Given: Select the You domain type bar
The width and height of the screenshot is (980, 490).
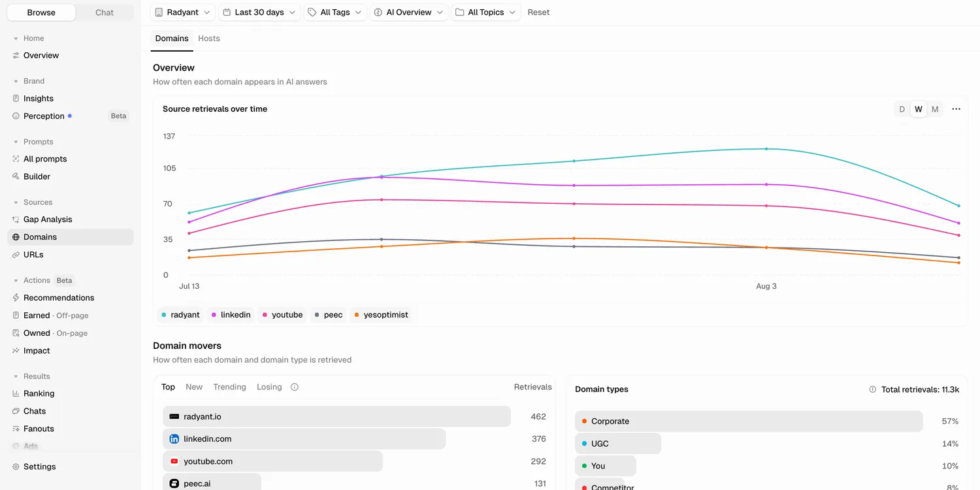Looking at the screenshot, I should pos(606,466).
